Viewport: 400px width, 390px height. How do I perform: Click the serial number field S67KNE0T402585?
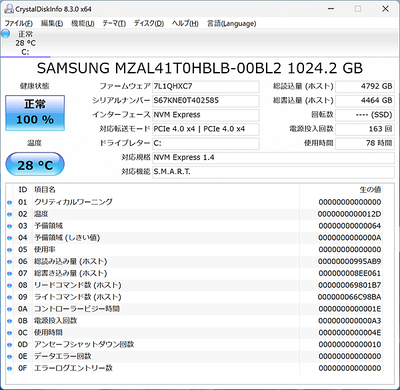coord(206,101)
